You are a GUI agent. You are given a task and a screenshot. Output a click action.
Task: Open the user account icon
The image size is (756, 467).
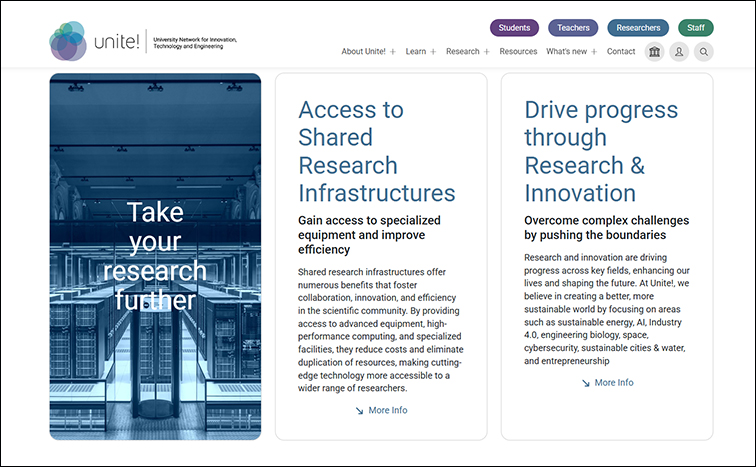pos(679,52)
